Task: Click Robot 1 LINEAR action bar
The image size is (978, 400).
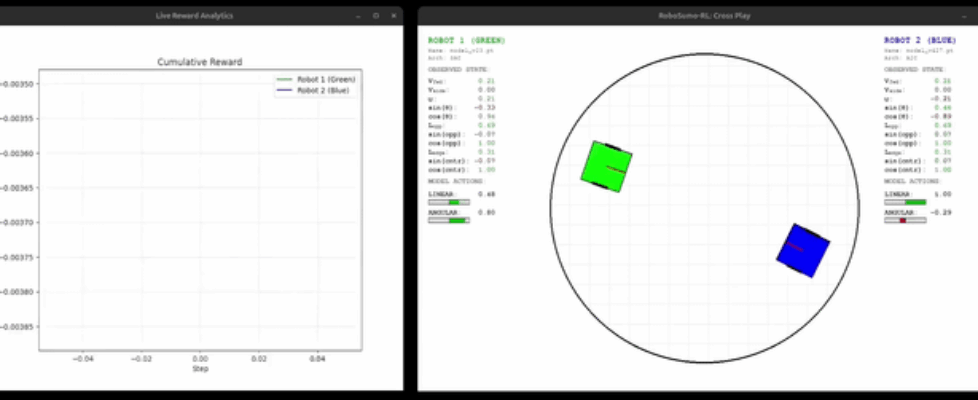Action: 449,203
